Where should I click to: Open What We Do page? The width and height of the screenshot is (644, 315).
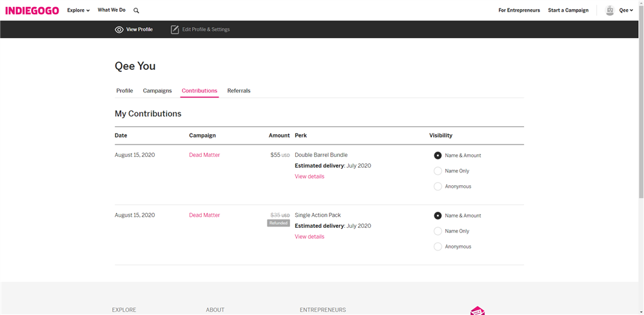(x=112, y=10)
